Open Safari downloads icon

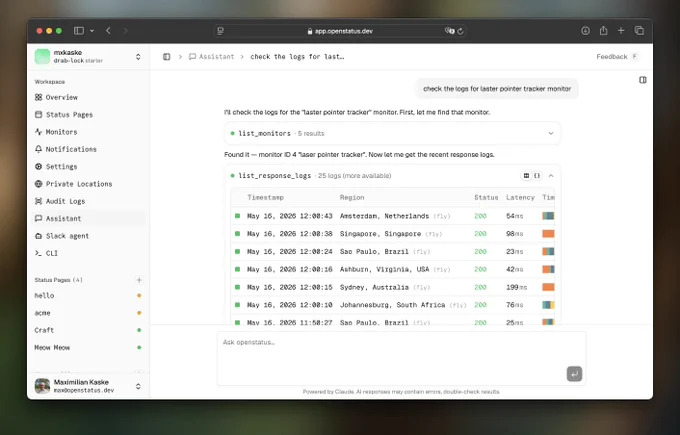point(585,31)
